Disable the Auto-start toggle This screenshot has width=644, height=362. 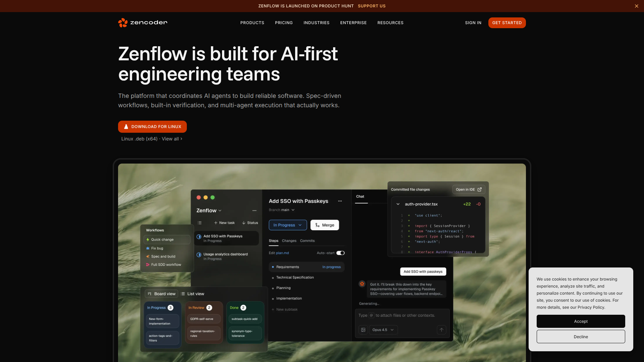coord(341,253)
